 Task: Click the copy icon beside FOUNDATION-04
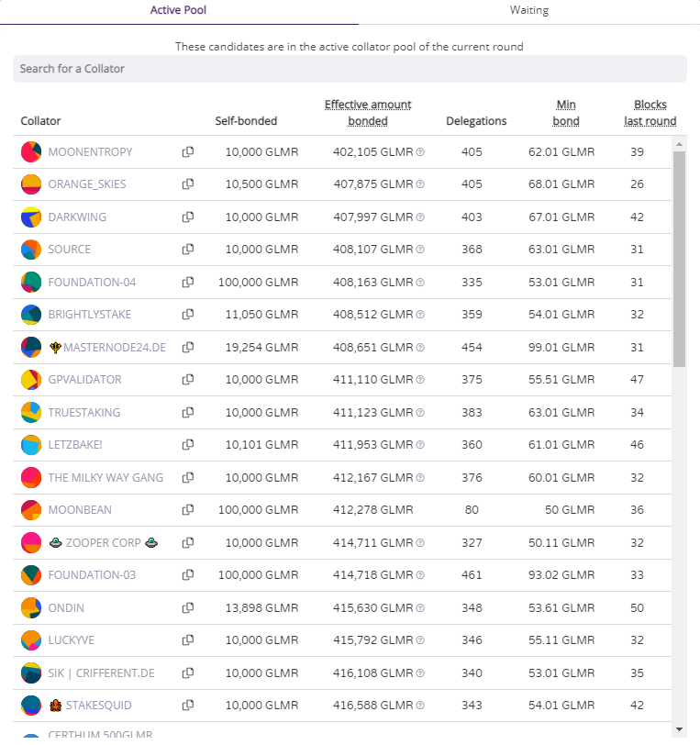(x=188, y=283)
